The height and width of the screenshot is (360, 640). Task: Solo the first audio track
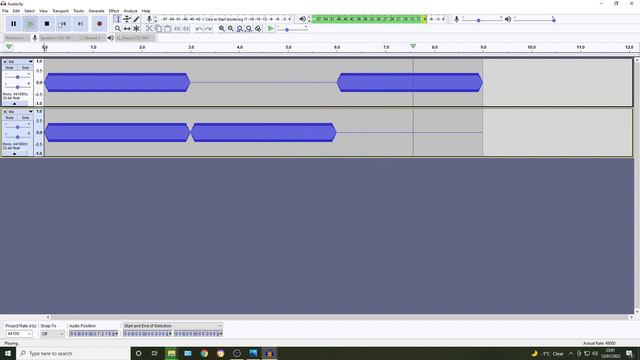(25, 68)
